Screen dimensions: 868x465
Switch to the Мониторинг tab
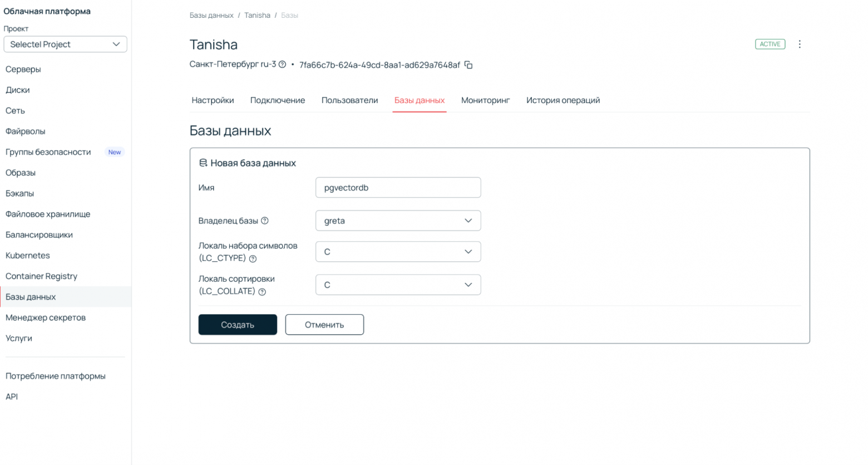coord(485,100)
